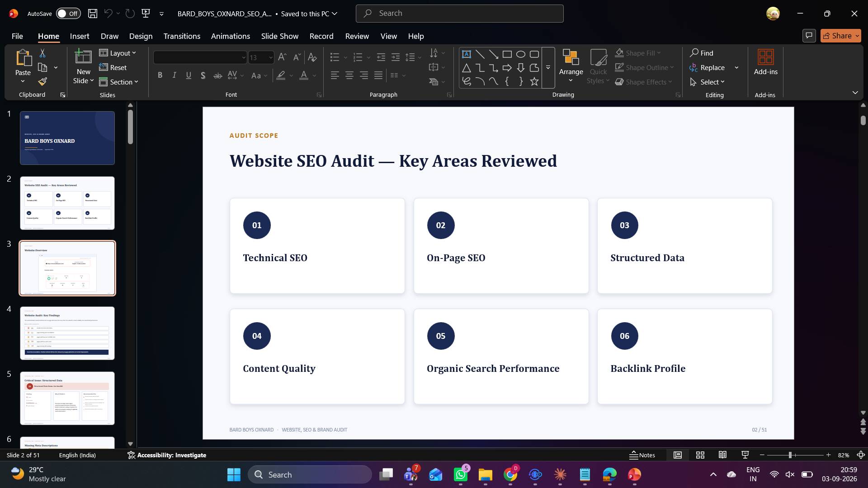Click the Save disk icon

pyautogui.click(x=93, y=14)
